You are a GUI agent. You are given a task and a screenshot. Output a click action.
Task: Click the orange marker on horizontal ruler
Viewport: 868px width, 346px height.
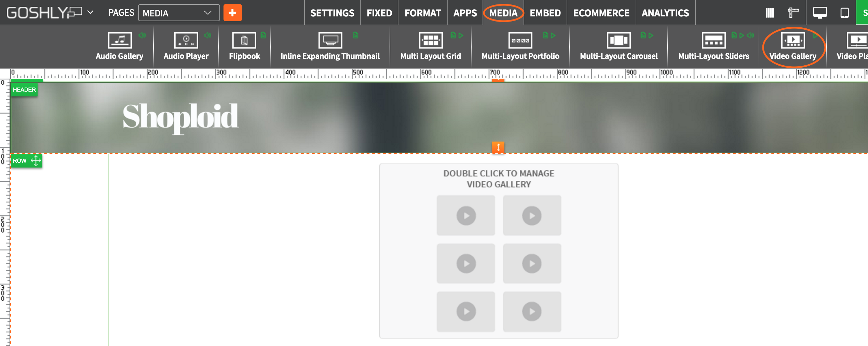[x=498, y=80]
